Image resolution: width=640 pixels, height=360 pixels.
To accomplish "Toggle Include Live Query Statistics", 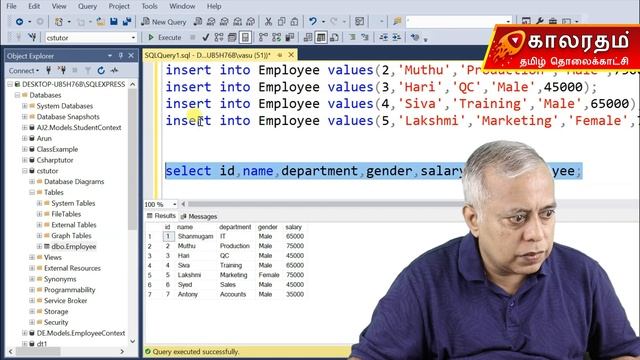I will coord(277,38).
